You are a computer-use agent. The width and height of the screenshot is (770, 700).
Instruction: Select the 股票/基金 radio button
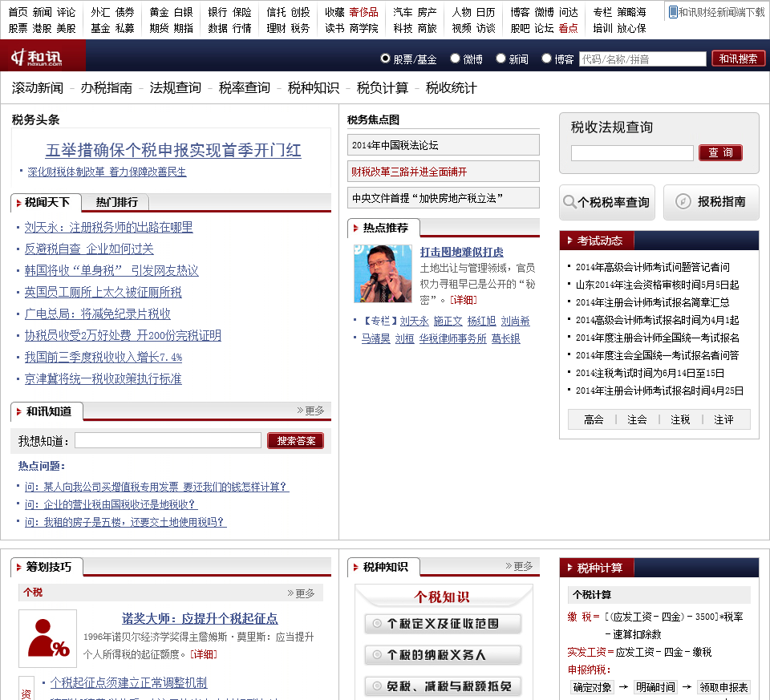coord(386,59)
